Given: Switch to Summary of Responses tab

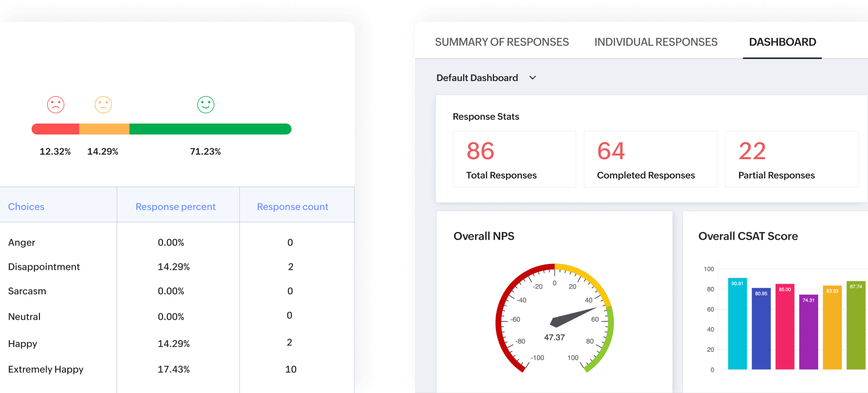Looking at the screenshot, I should (502, 42).
